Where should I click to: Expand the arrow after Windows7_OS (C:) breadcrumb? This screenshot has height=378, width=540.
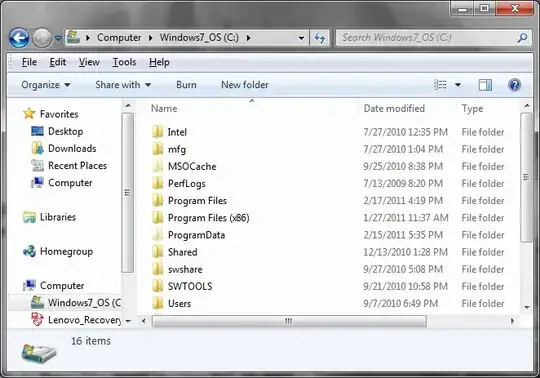point(248,38)
